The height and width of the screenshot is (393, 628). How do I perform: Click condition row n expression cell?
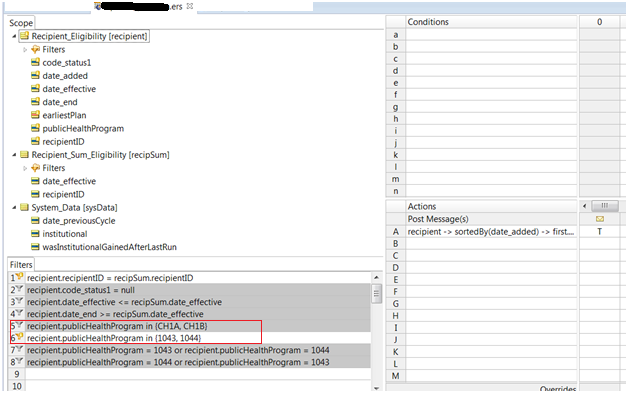pyautogui.click(x=491, y=191)
